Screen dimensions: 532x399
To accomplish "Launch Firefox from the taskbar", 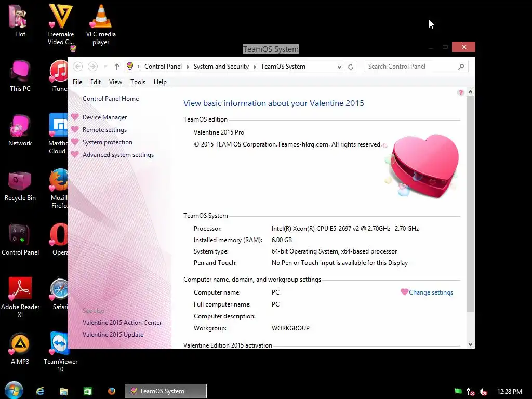I will click(111, 391).
